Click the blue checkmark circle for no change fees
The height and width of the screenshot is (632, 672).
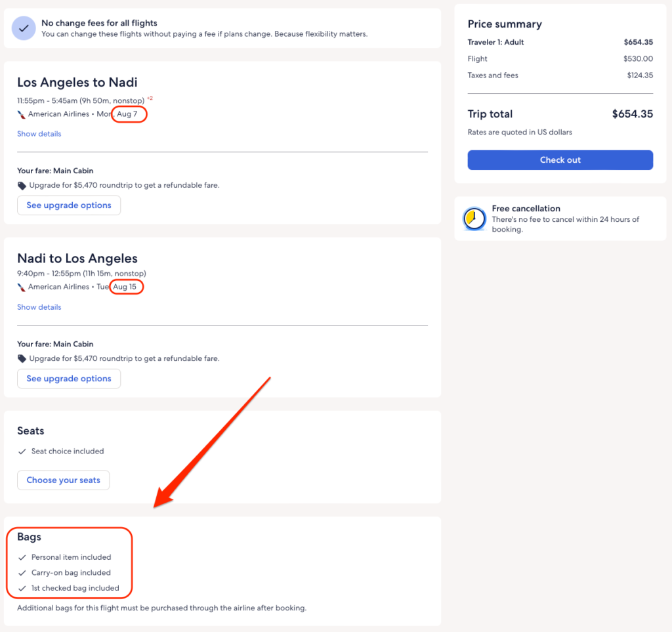pos(24,28)
